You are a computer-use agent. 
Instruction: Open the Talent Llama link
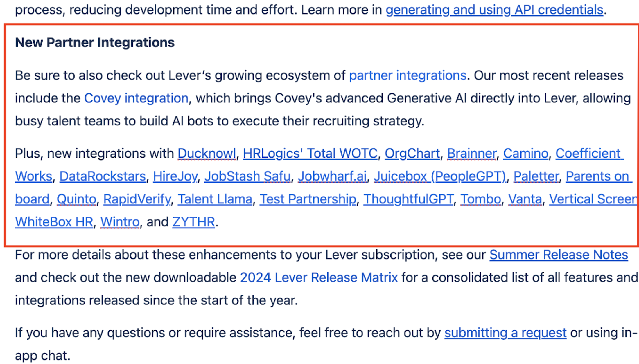pos(215,199)
